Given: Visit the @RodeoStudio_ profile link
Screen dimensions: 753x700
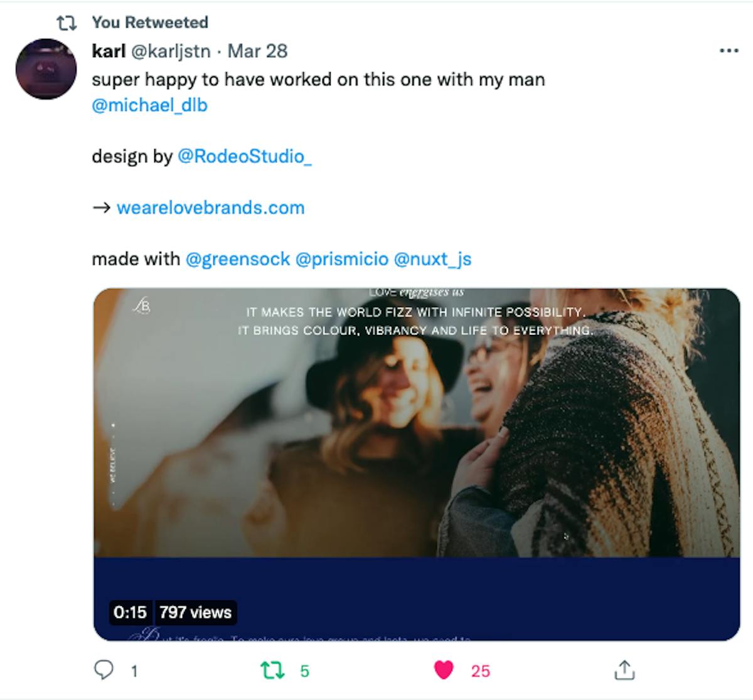Looking at the screenshot, I should 245,156.
